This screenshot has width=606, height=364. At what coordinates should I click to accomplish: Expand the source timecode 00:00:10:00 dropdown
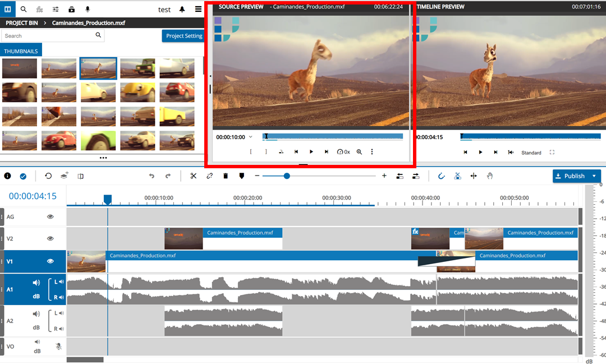[x=250, y=137]
